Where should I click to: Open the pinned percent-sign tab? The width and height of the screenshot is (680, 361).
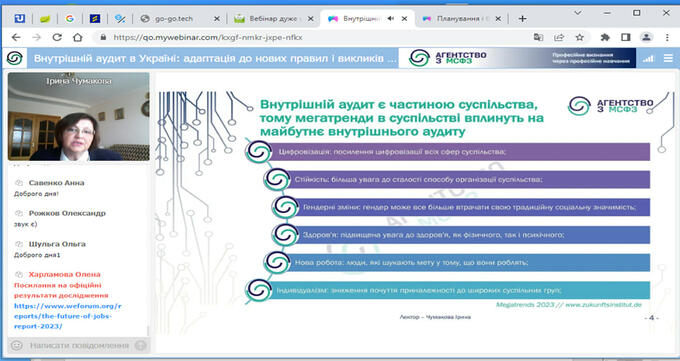(120, 19)
